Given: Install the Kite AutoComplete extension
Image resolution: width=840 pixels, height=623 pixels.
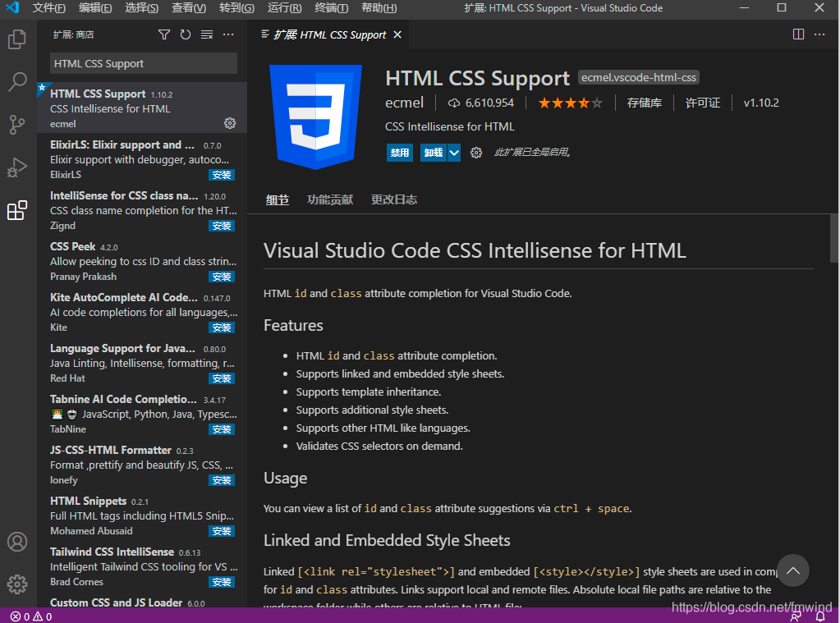Looking at the screenshot, I should click(x=222, y=328).
